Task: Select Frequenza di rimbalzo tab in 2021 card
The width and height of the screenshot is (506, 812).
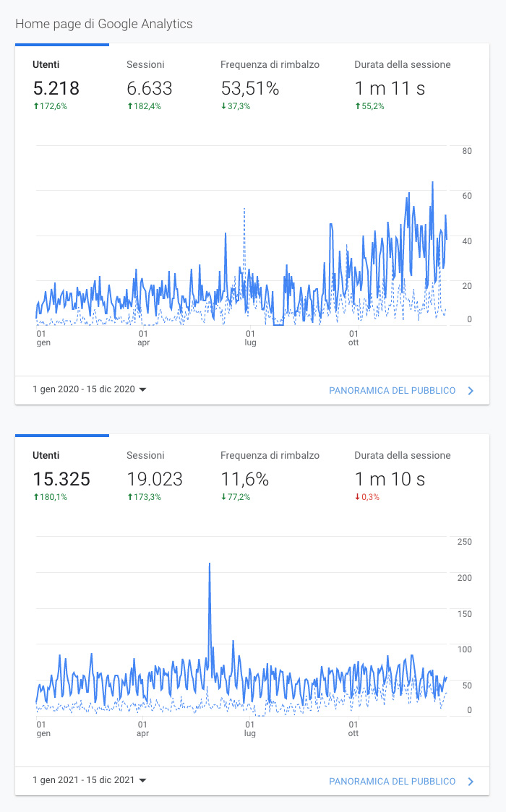Action: coord(270,476)
